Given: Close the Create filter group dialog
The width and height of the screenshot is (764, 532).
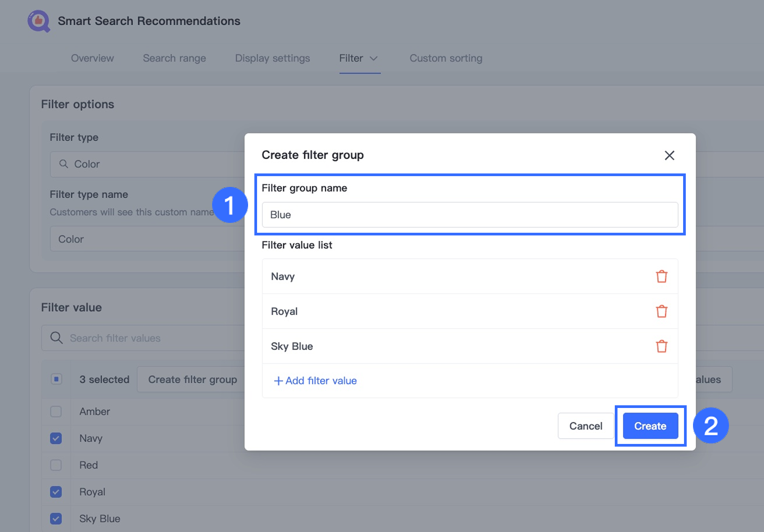Looking at the screenshot, I should point(669,155).
